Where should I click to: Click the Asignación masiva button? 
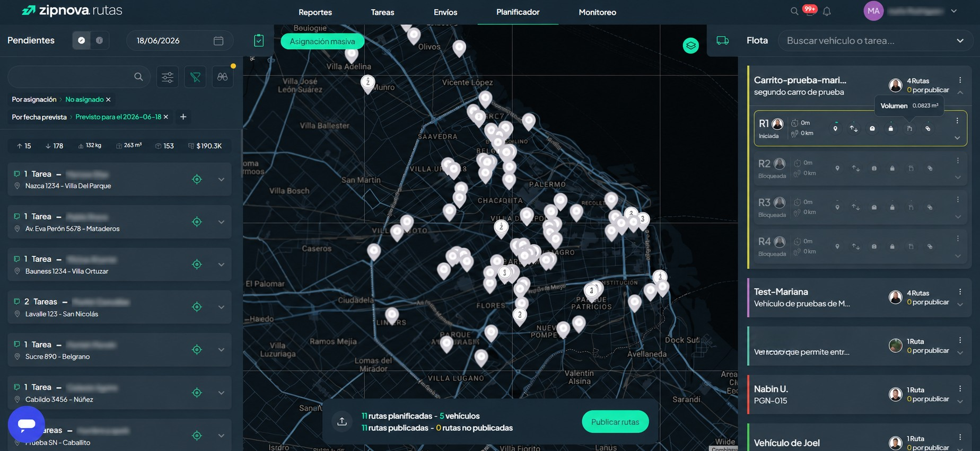coord(322,41)
